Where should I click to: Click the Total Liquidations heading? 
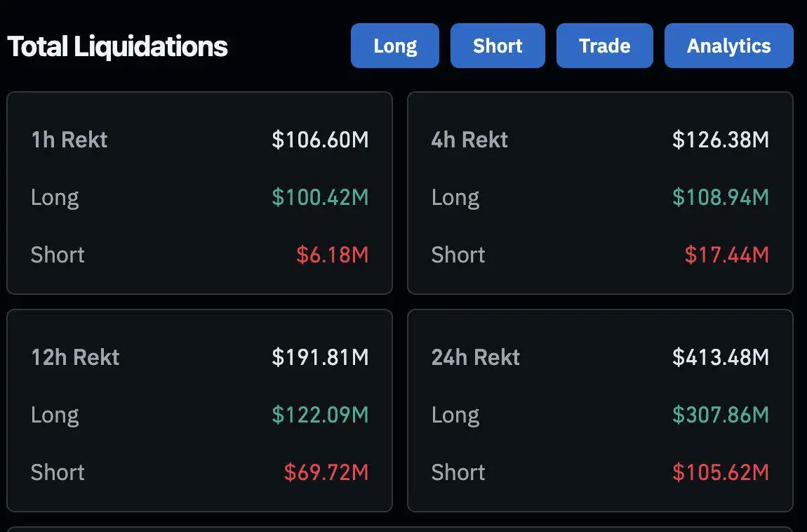118,47
